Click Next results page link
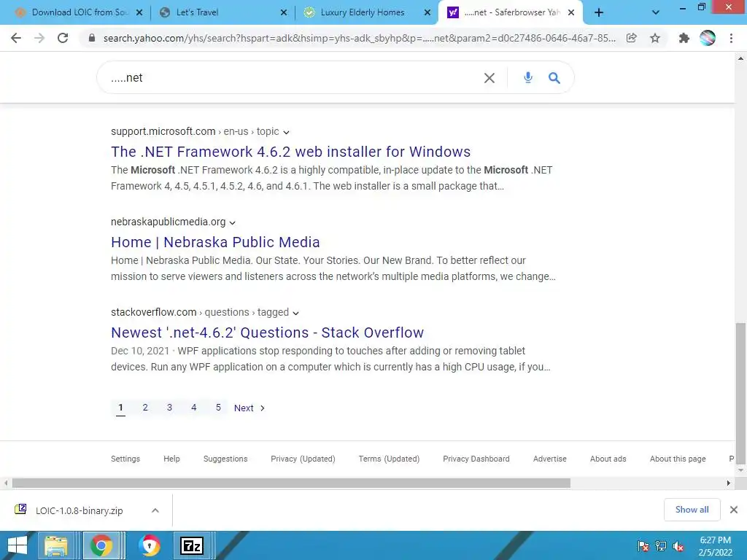Viewport: 747px width, 560px height. click(249, 408)
